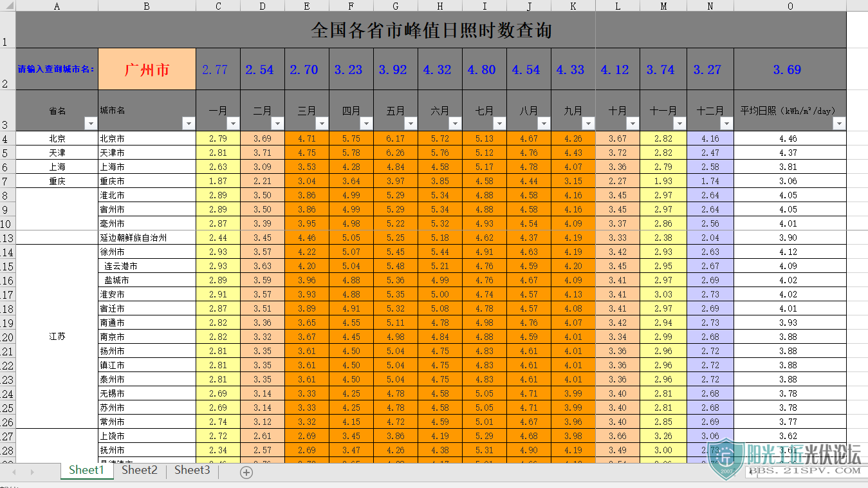Open the 平均日照 column filter dropdown
This screenshot has height=488, width=868.
838,124
